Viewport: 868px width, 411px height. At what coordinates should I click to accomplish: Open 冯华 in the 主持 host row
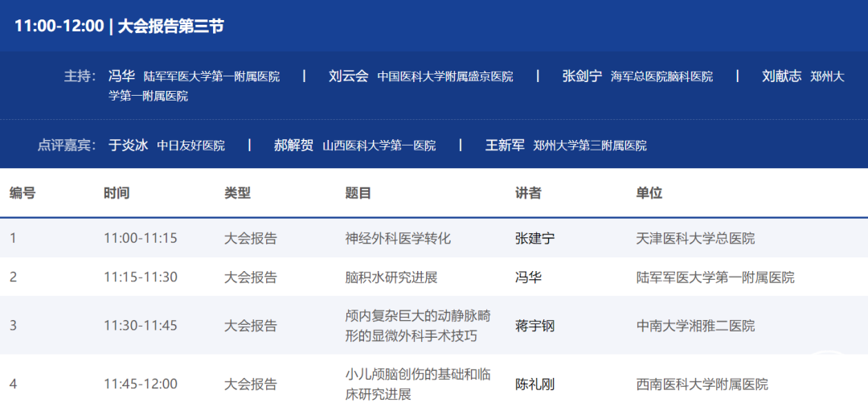point(121,76)
